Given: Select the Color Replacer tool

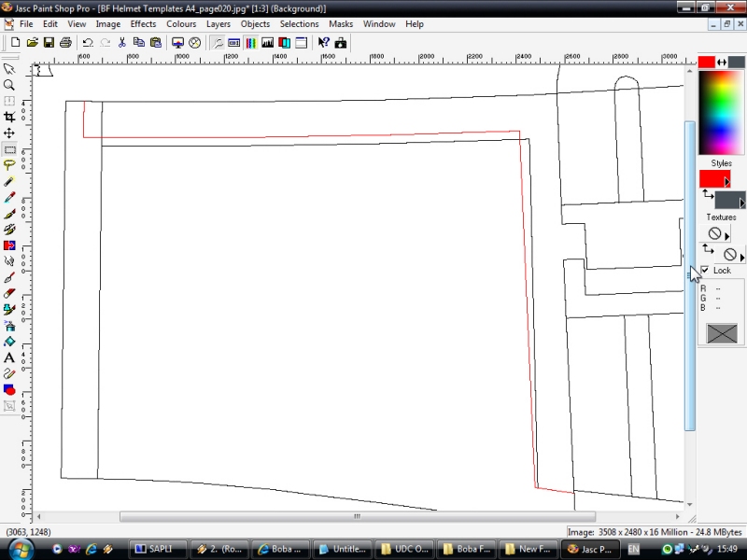Looking at the screenshot, I should click(9, 245).
